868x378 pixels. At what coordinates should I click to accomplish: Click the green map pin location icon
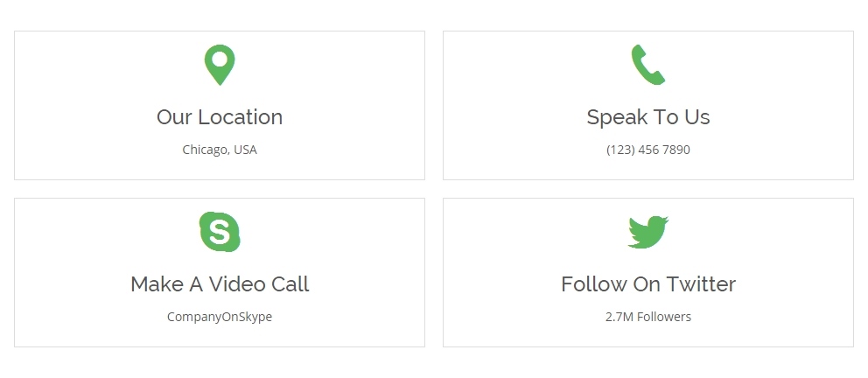tap(220, 65)
